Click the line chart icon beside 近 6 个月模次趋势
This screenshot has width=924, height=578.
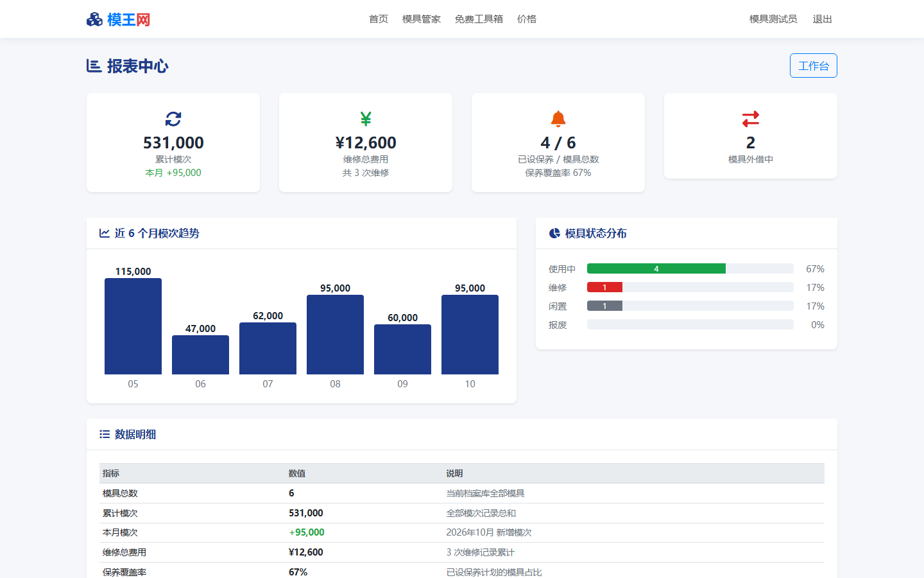click(105, 233)
